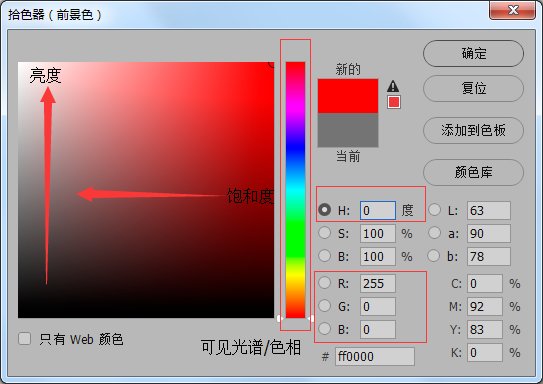Click the Y yellow field showing 83
543x384 pixels.
tap(485, 329)
